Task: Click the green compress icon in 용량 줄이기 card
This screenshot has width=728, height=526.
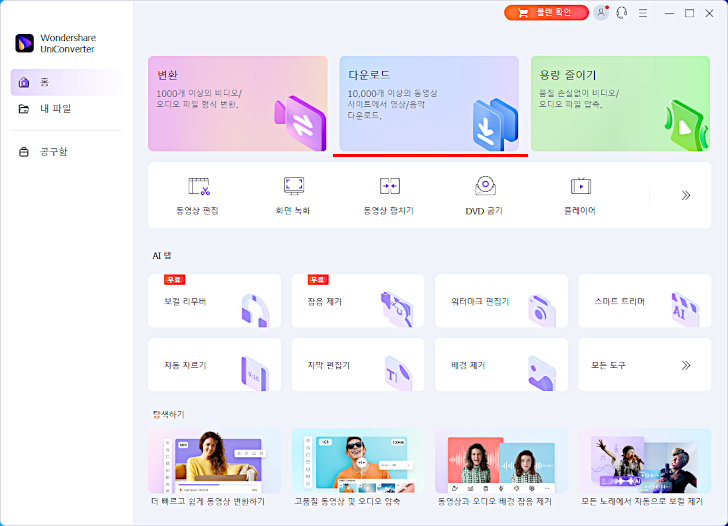Action: (x=687, y=126)
